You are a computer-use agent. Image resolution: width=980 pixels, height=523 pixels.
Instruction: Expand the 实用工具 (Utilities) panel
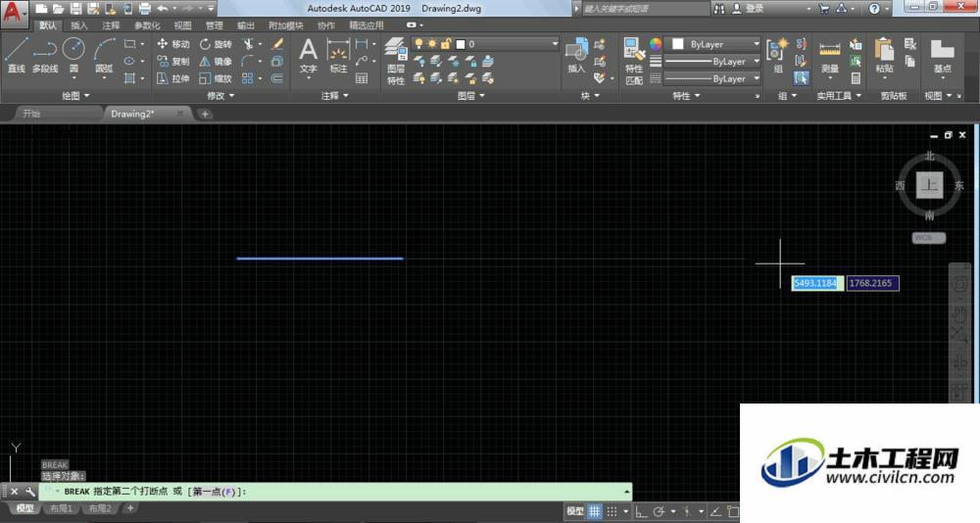pyautogui.click(x=839, y=96)
